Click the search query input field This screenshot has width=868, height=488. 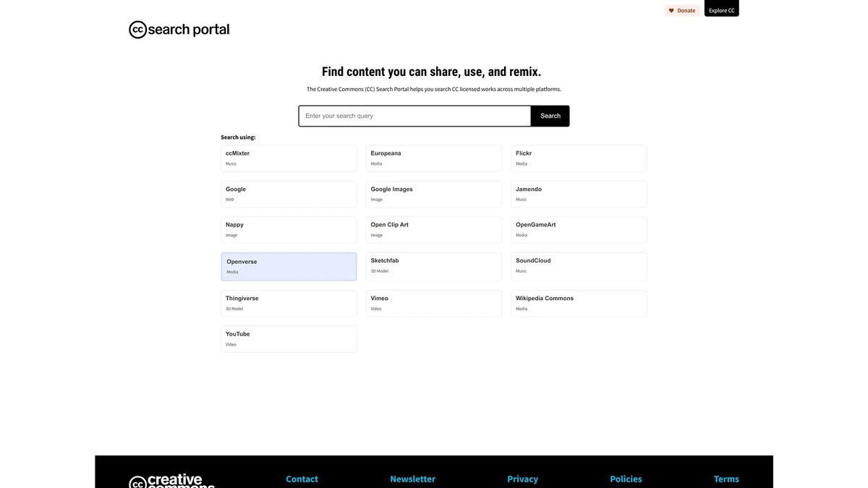pos(414,116)
